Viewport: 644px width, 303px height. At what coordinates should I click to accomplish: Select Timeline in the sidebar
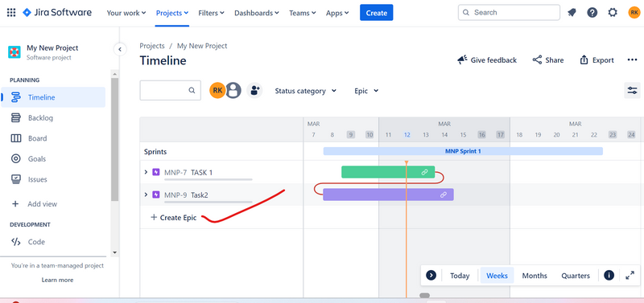pyautogui.click(x=53, y=97)
